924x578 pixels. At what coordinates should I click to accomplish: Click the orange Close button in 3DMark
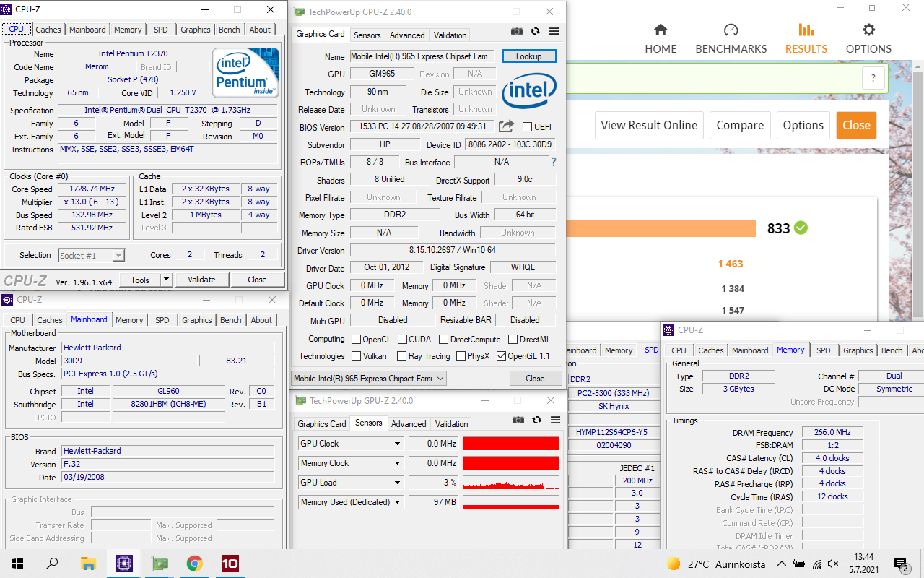pyautogui.click(x=856, y=125)
